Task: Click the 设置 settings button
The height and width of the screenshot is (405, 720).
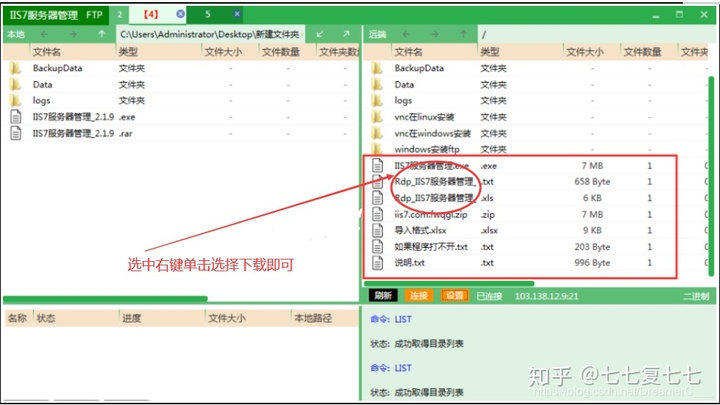Action: (x=455, y=296)
